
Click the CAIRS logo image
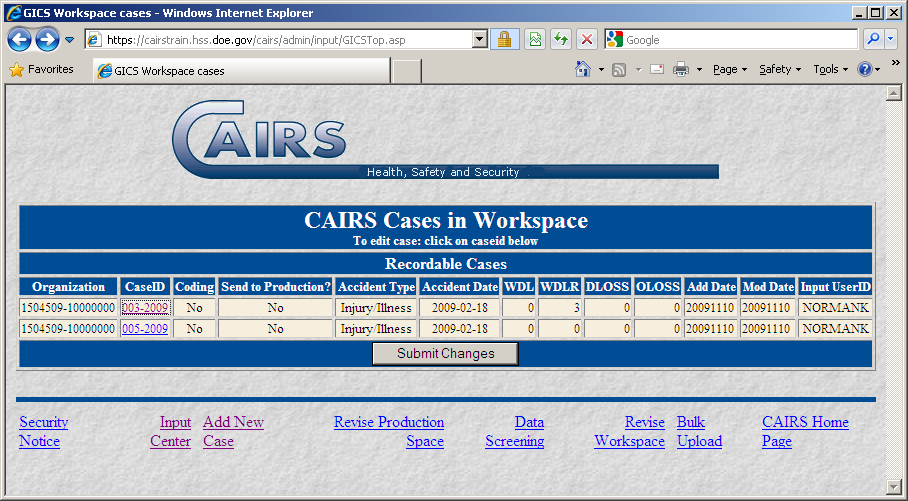tap(445, 140)
